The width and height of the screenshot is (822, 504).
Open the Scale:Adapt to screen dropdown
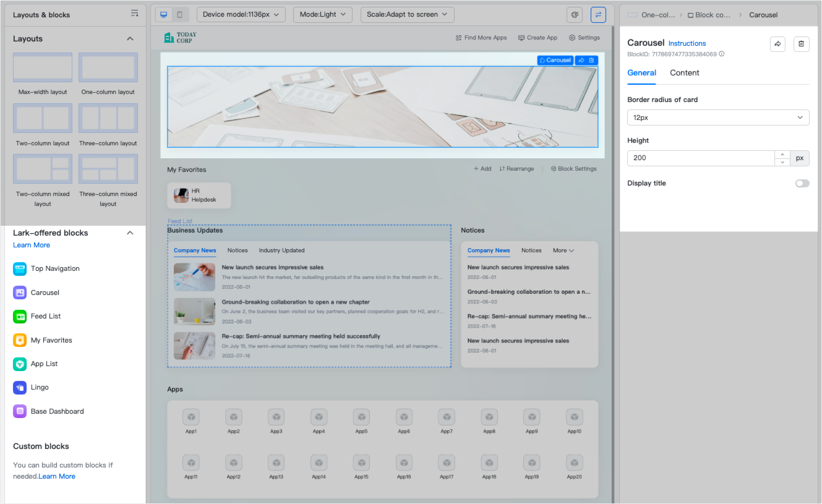click(408, 14)
